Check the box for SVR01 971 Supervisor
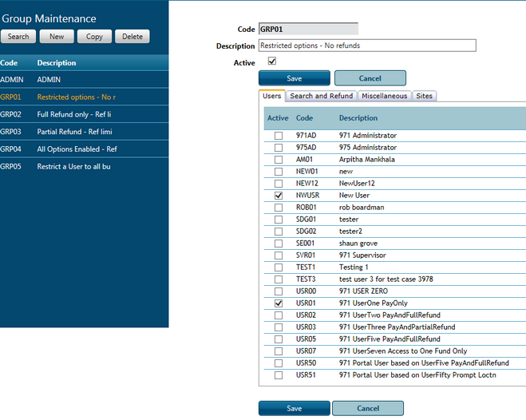This screenshot has height=420, width=526. 279,256
